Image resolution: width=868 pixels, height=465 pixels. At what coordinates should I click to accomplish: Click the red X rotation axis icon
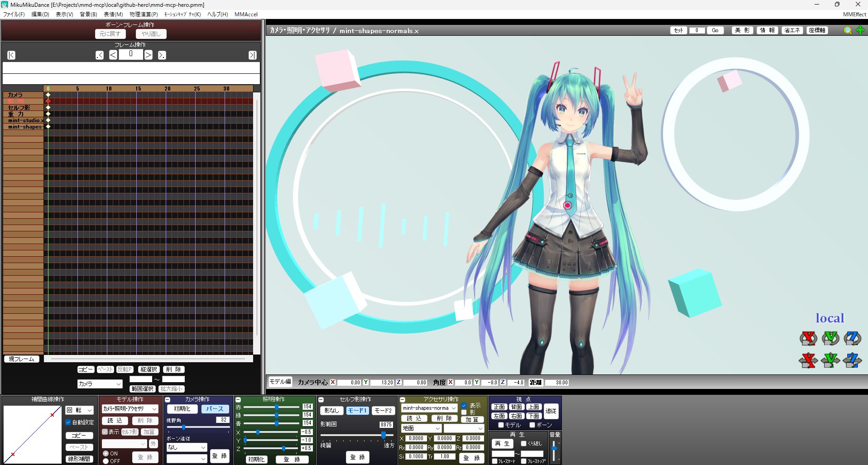pos(808,338)
